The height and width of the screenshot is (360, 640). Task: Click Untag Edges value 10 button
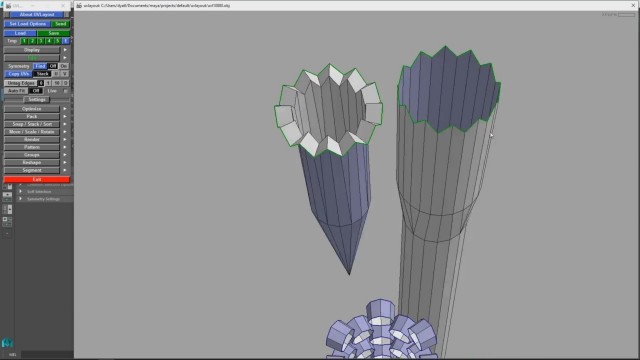tap(57, 83)
